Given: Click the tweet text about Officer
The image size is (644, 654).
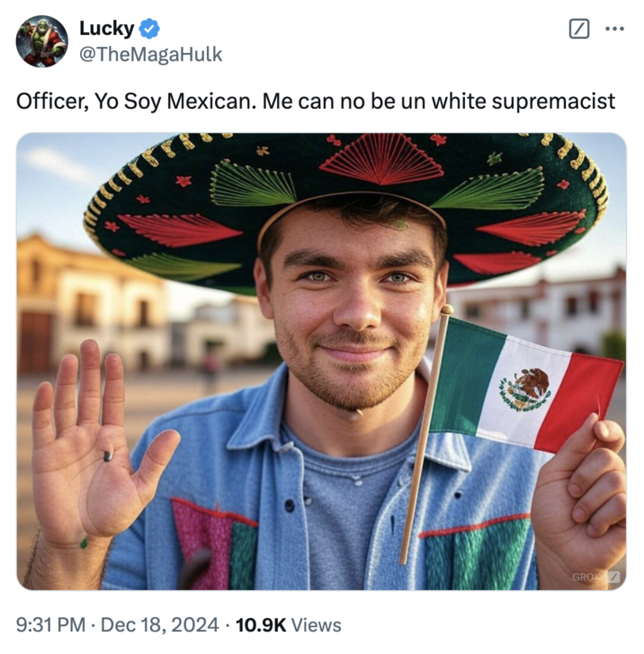Looking at the screenshot, I should coord(316,102).
